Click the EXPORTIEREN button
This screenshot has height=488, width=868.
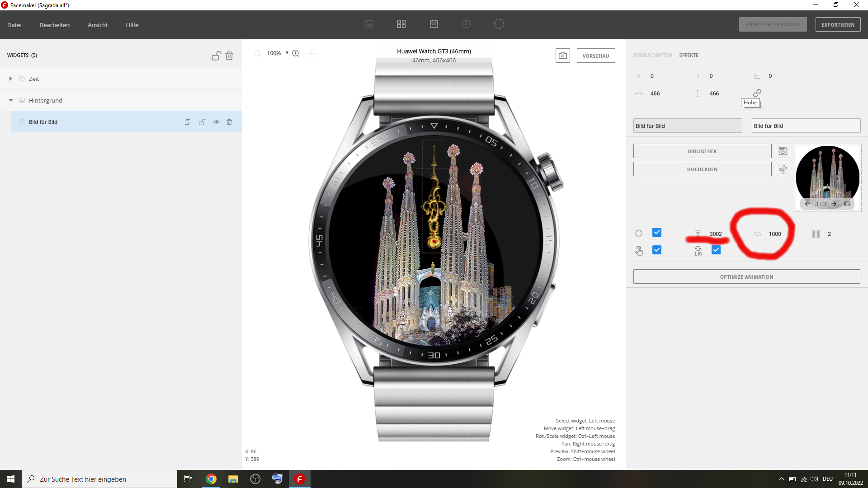pos(838,24)
